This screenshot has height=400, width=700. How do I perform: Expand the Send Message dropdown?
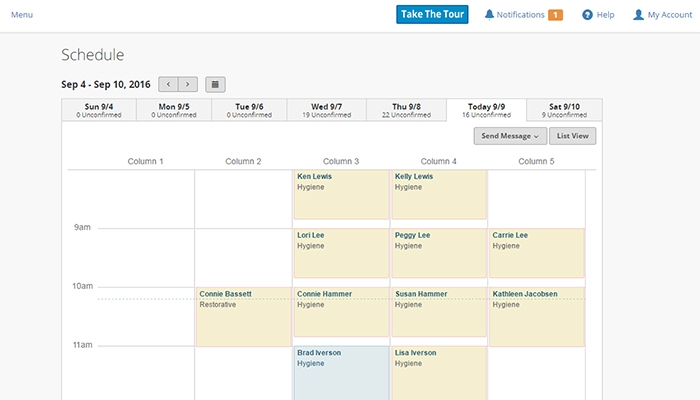click(x=510, y=135)
